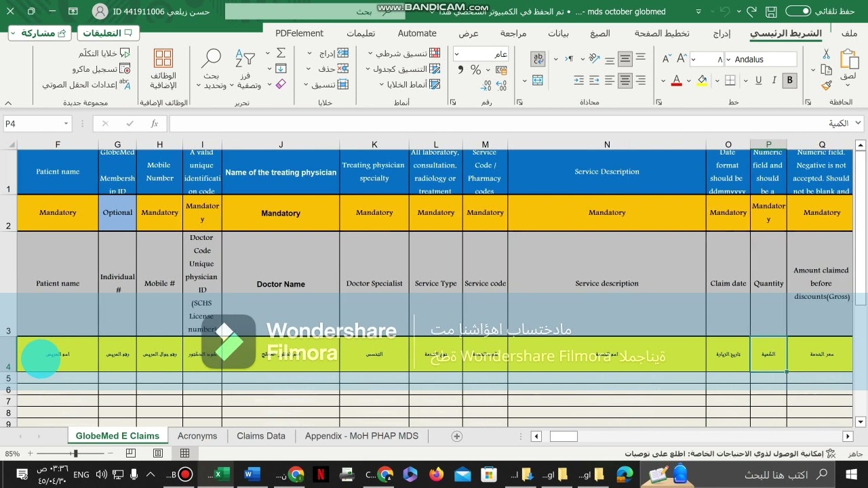Click the Copy icon in the clipboard group

point(826,69)
